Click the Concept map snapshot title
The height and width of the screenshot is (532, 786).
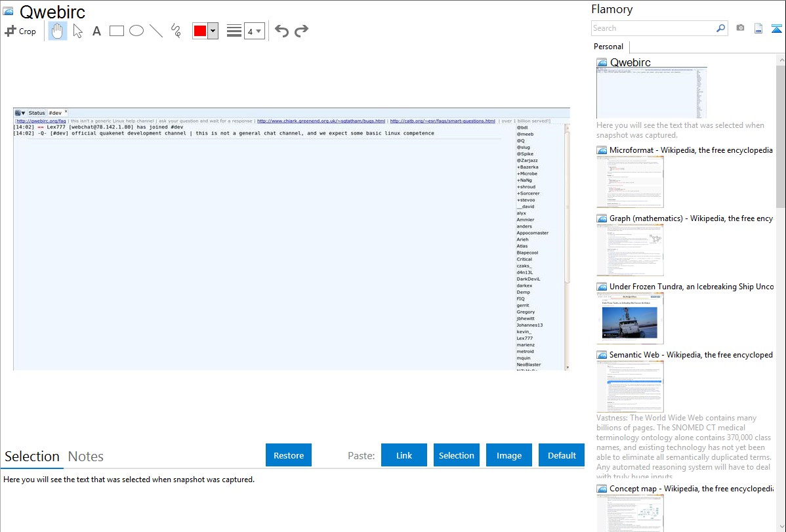pyautogui.click(x=691, y=489)
